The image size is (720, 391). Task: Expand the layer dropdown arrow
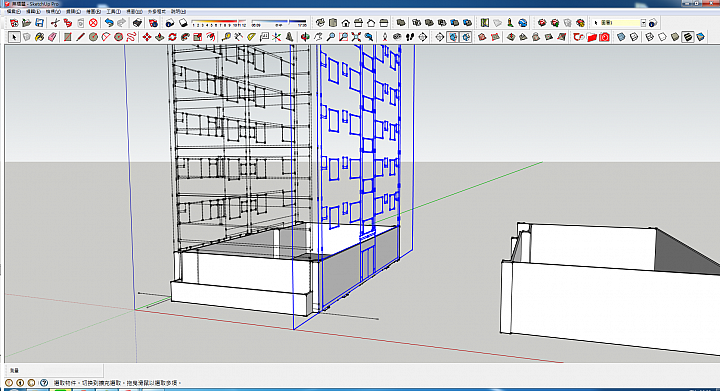coord(643,22)
